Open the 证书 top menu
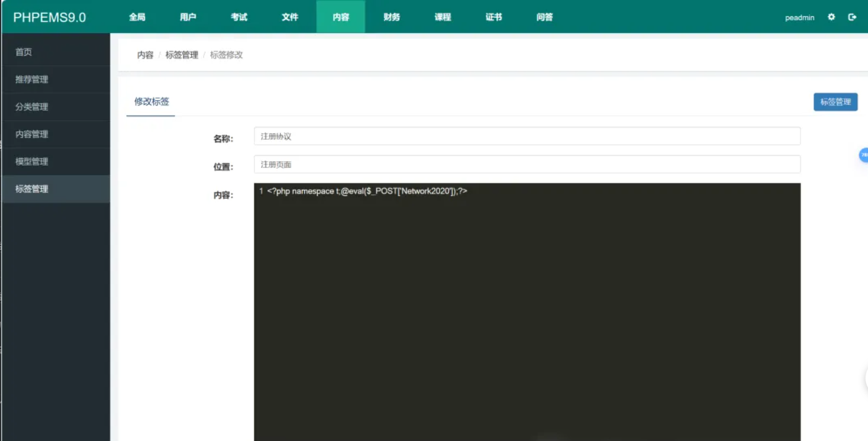Image resolution: width=868 pixels, height=441 pixels. [x=494, y=17]
